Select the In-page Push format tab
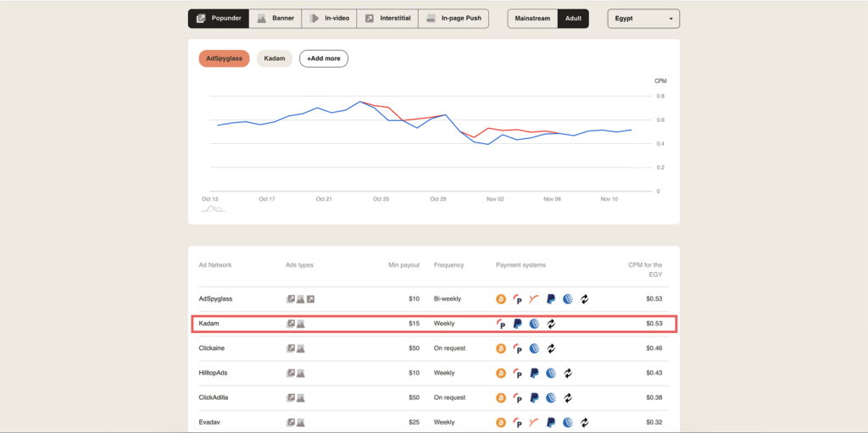868x433 pixels. tap(453, 18)
